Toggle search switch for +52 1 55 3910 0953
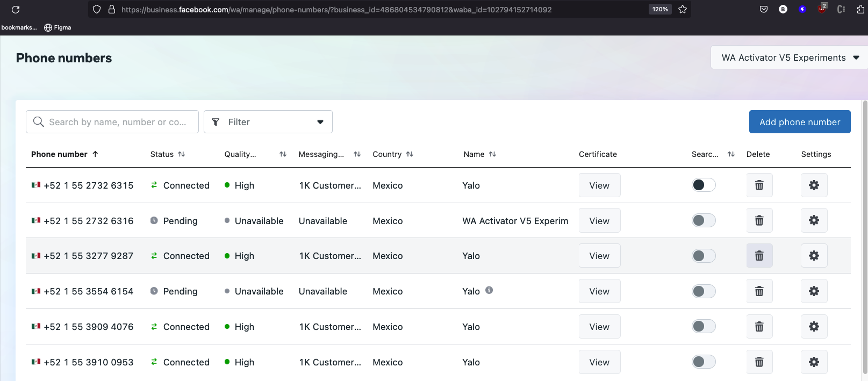Viewport: 868px width, 381px height. [x=704, y=362]
